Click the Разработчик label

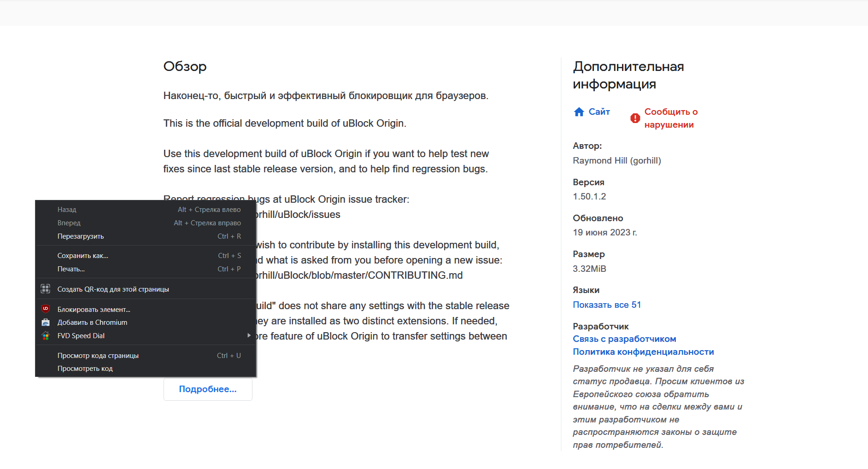coord(601,326)
